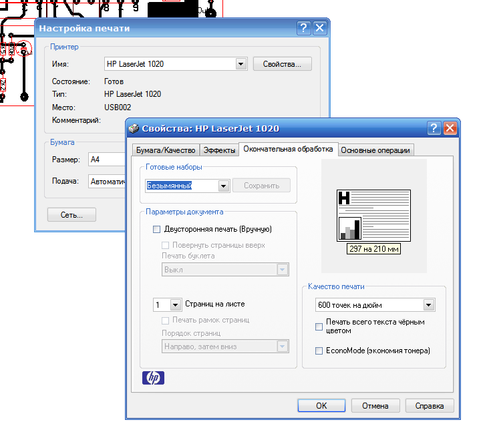Click the page layout preview thumbnail
The height and width of the screenshot is (448, 487).
click(x=373, y=216)
